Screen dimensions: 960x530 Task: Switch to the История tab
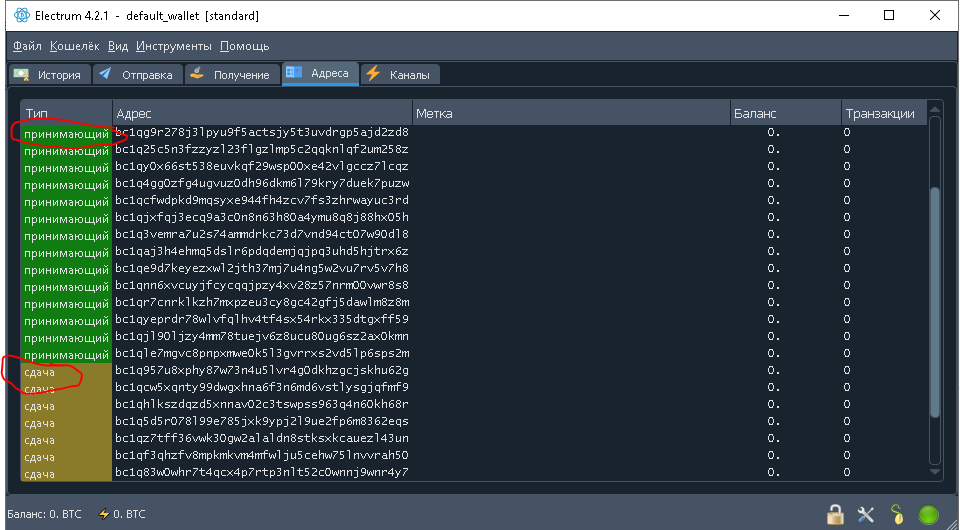pos(48,75)
